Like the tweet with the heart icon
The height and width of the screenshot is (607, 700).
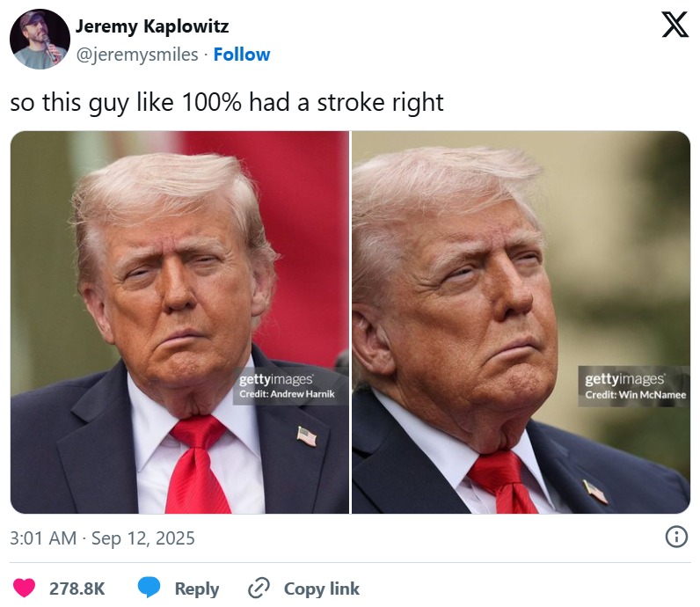(24, 588)
